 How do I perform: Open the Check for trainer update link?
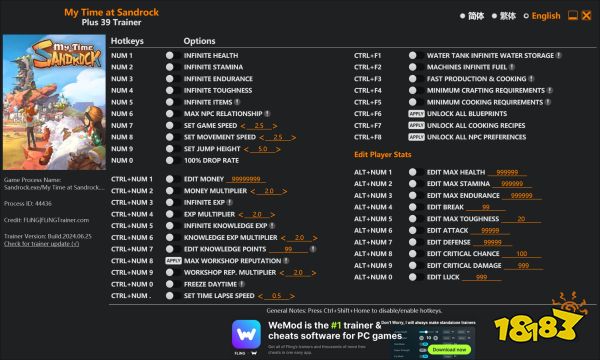point(42,244)
